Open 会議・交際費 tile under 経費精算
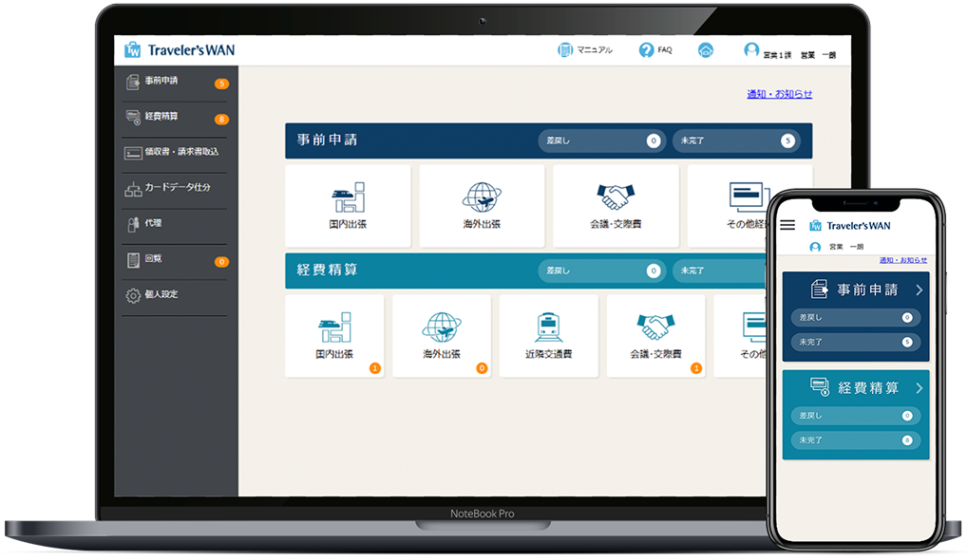 click(655, 335)
